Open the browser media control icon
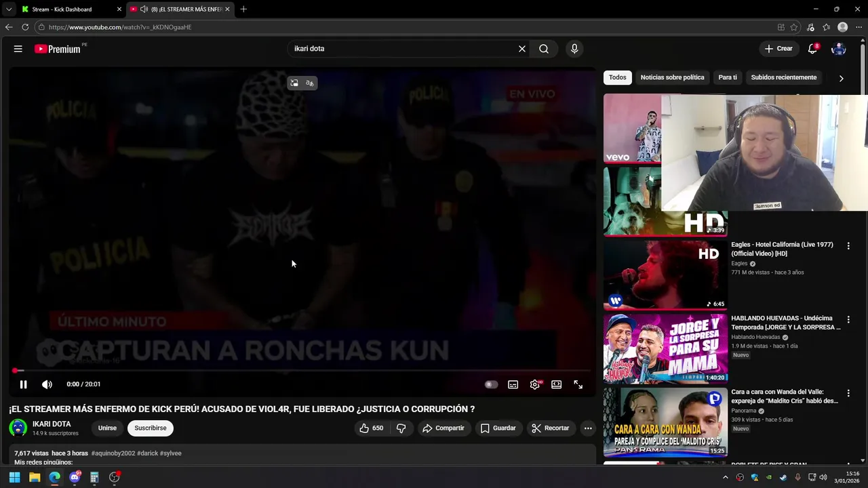Viewport: 868px width, 488px height. pyautogui.click(x=810, y=27)
